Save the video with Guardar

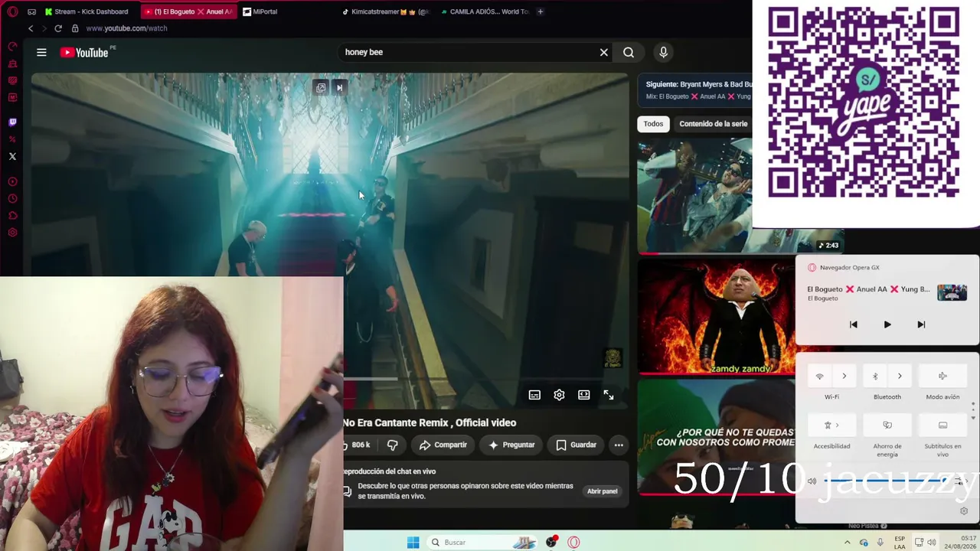click(576, 445)
